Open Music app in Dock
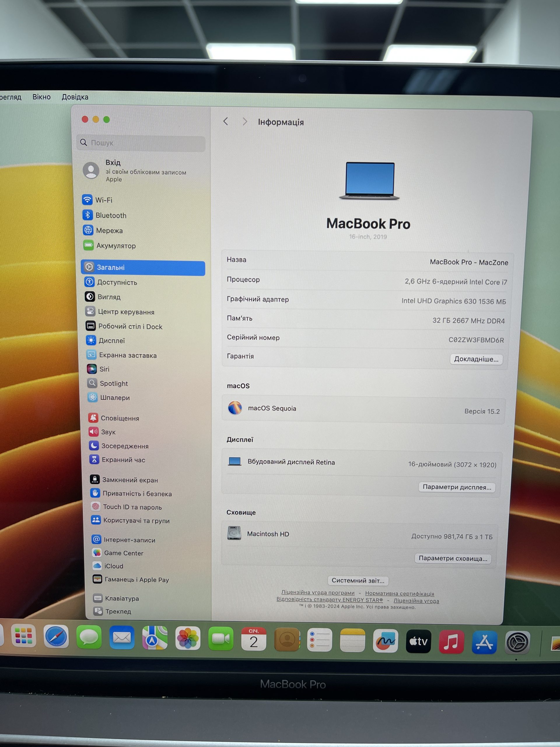Image resolution: width=560 pixels, height=747 pixels. pyautogui.click(x=452, y=641)
